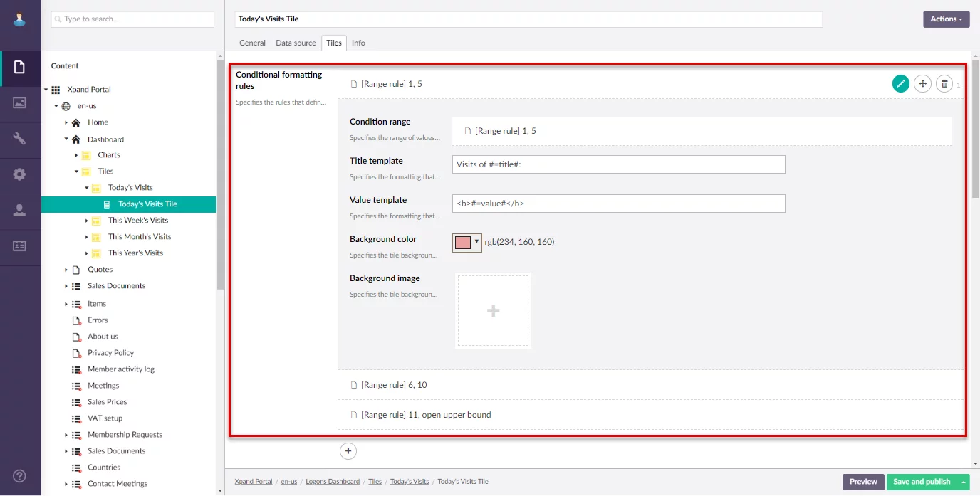The width and height of the screenshot is (980, 496).
Task: Delete the range rule with trash icon
Action: point(944,84)
